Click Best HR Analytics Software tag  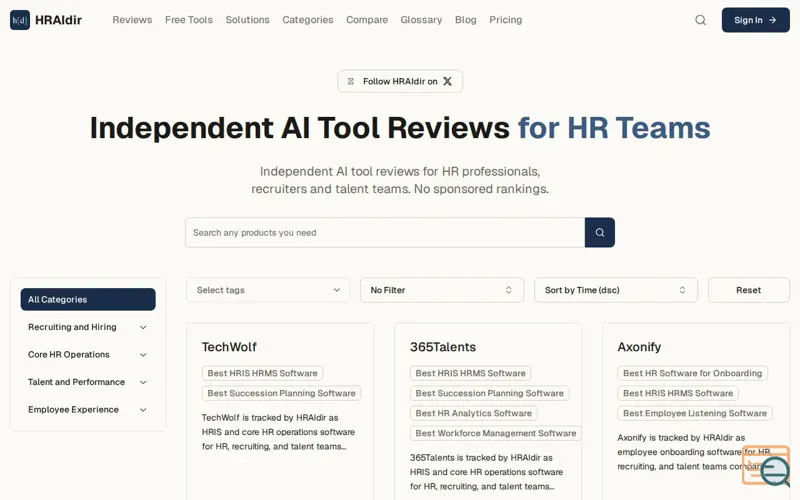(473, 413)
